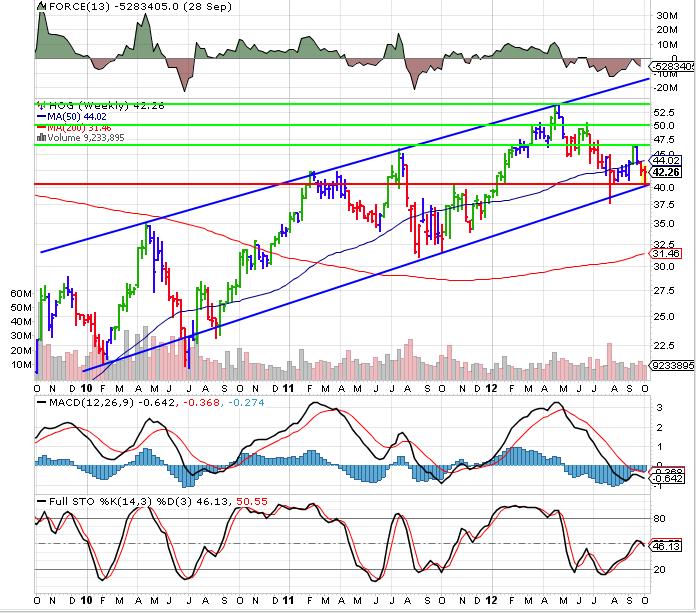Click the 47.5 price axis label

click(x=664, y=140)
